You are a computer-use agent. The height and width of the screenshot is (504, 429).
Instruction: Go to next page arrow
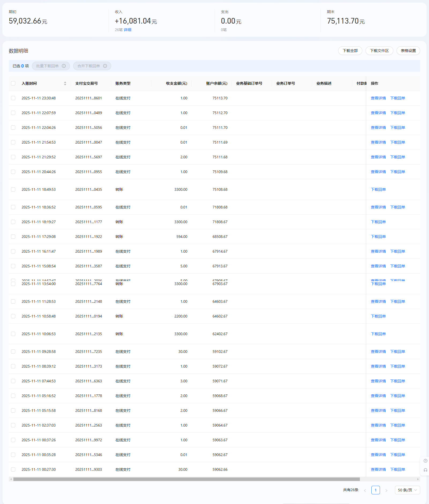[386, 490]
